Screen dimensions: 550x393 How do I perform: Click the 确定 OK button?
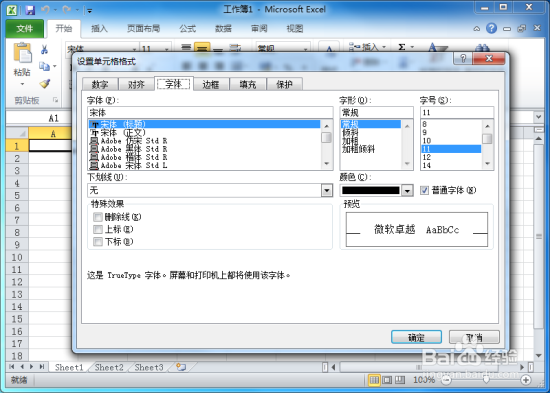[x=416, y=337]
